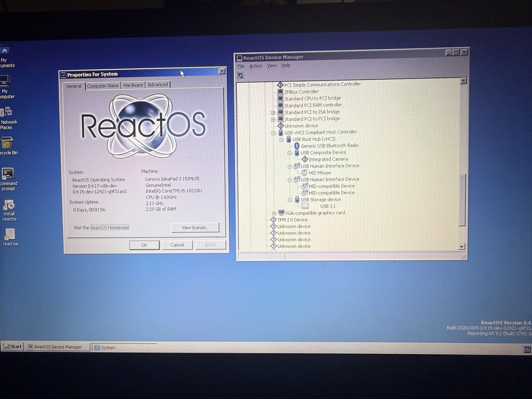Expand the VGA-compatible graphics card node
This screenshot has height=399, width=532.
[274, 213]
